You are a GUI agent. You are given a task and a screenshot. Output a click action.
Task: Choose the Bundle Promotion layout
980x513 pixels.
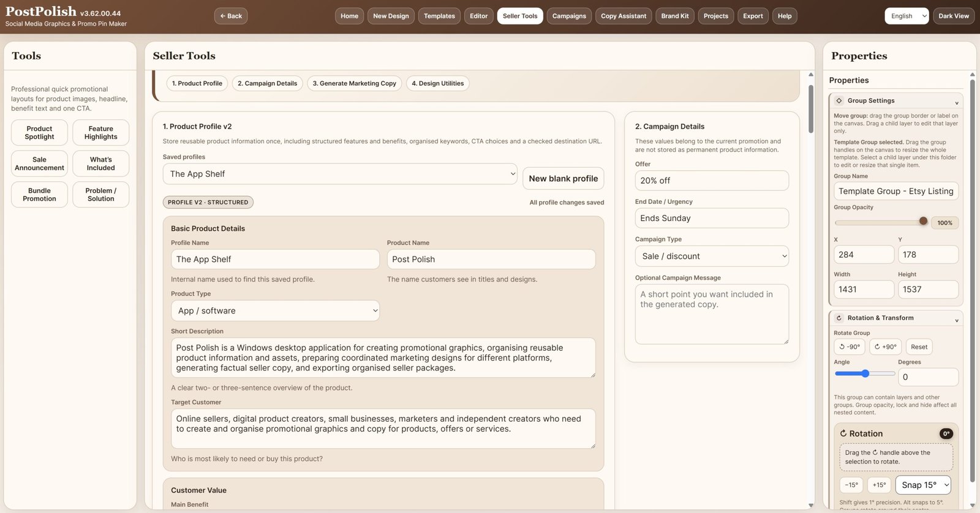click(39, 195)
